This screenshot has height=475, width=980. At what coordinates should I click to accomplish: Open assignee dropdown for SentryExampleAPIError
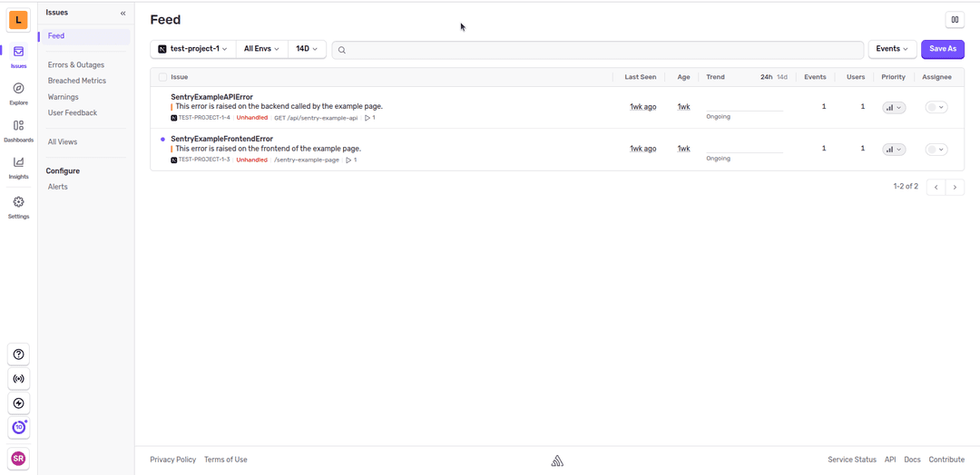(936, 107)
